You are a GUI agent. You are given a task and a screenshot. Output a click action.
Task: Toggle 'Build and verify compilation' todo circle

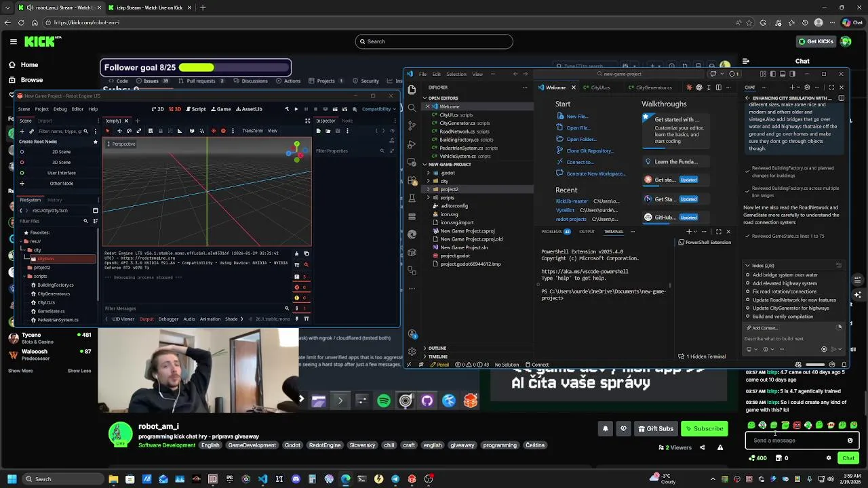coord(748,317)
